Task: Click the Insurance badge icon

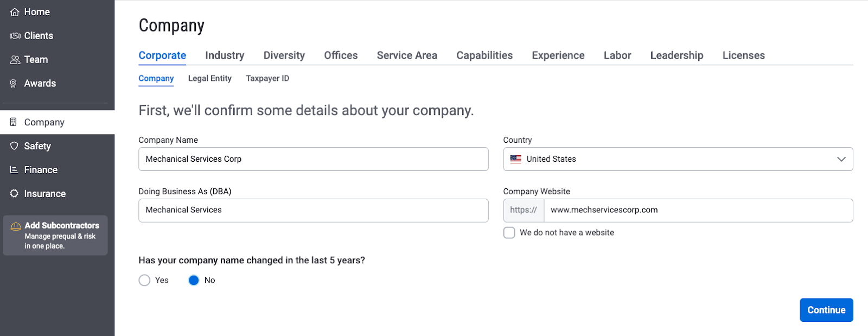Action: click(14, 194)
